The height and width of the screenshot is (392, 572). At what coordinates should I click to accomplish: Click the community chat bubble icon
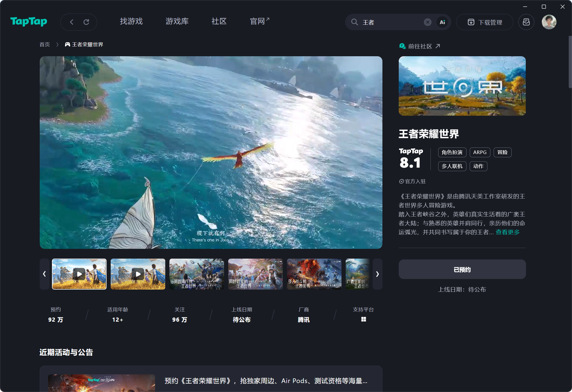coord(402,46)
